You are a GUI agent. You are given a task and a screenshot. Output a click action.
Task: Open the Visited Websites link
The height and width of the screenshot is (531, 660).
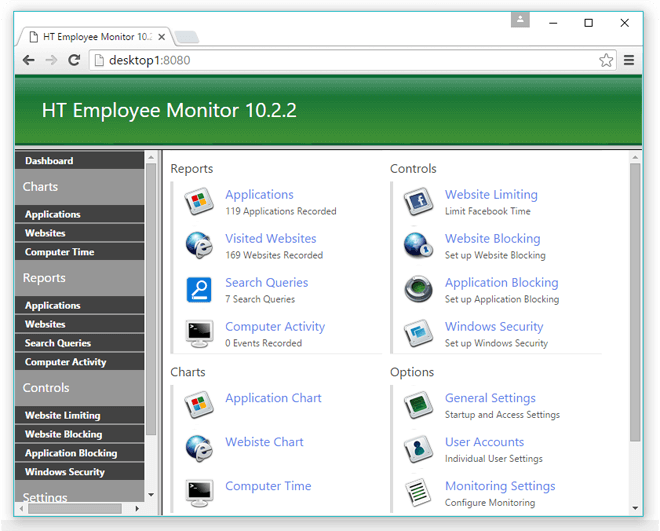(x=271, y=238)
